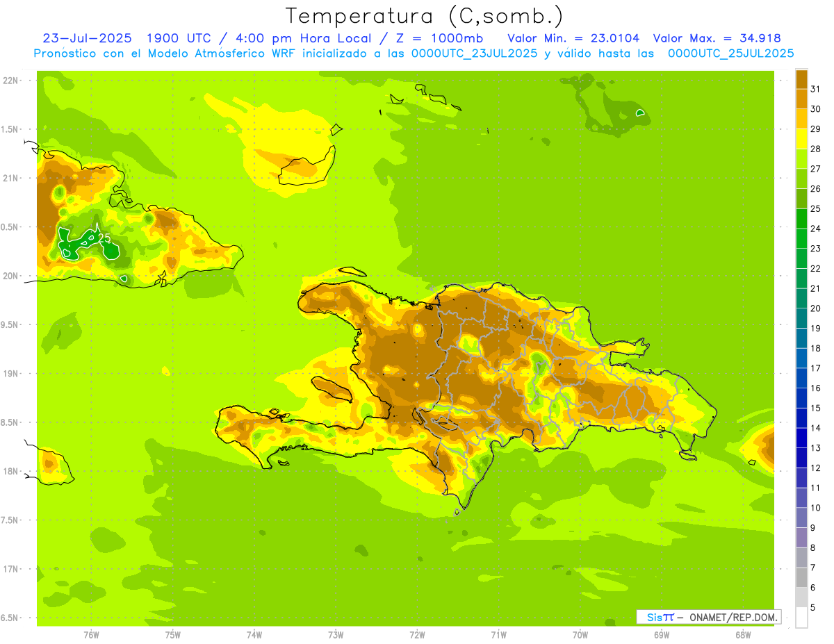Click the "17N" latitude axis label
The width and height of the screenshot is (834, 644).
(12, 569)
